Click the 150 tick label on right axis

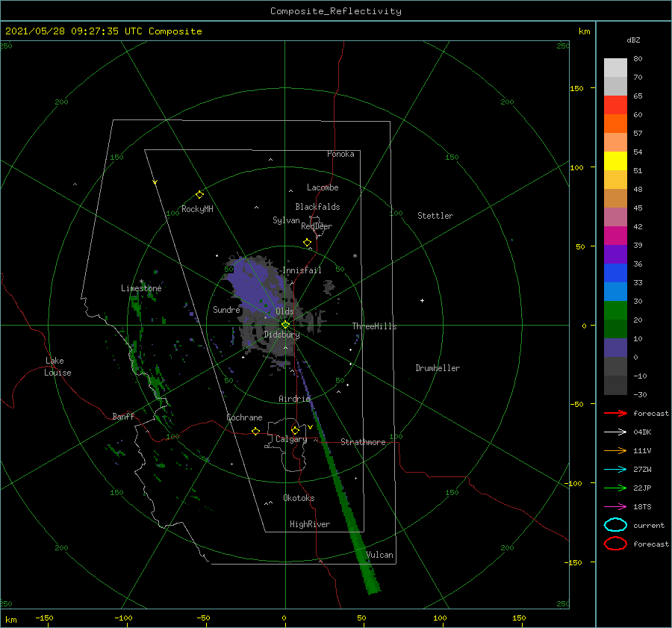(x=576, y=88)
